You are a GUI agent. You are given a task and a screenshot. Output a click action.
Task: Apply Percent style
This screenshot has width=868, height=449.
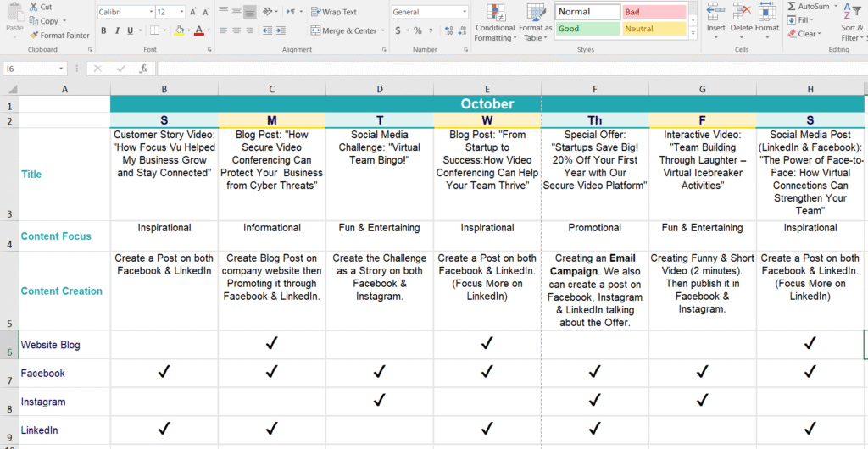click(417, 31)
